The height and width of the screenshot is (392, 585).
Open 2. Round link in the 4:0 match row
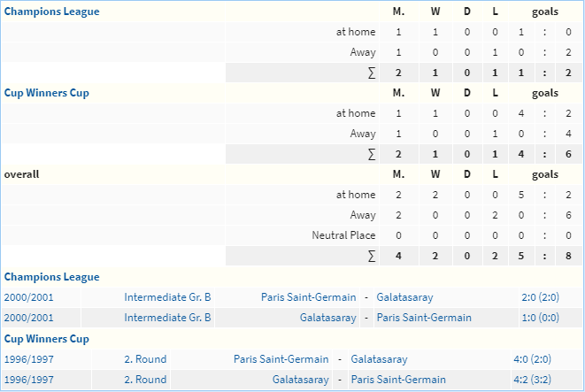145,359
